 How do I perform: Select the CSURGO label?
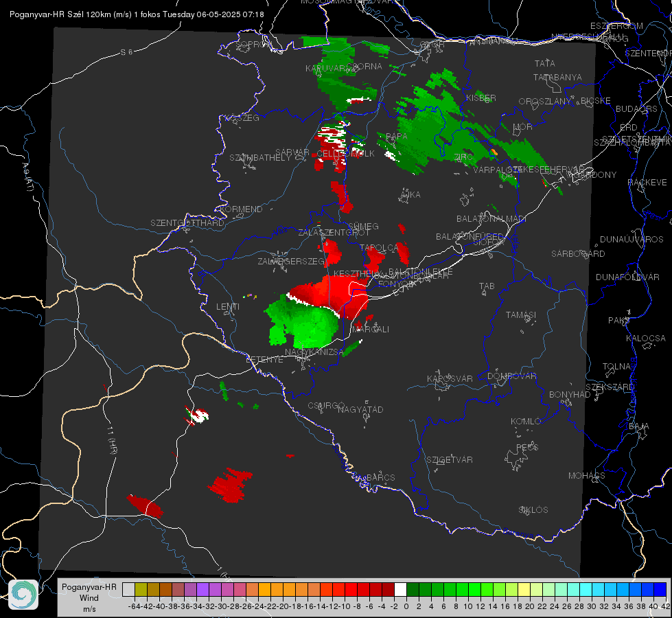326,405
